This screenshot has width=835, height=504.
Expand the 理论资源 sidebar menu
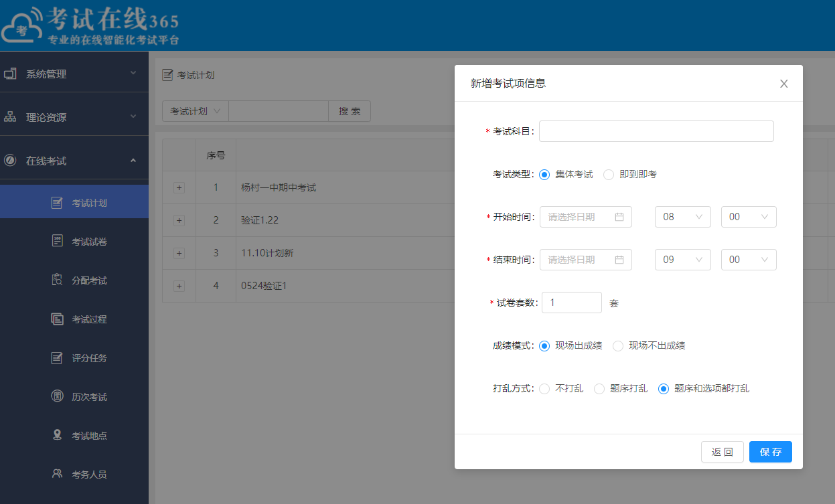[x=74, y=117]
